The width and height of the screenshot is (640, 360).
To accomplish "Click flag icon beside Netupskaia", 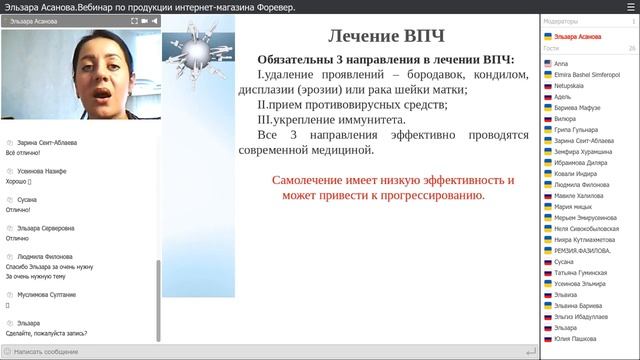I will pyautogui.click(x=548, y=86).
